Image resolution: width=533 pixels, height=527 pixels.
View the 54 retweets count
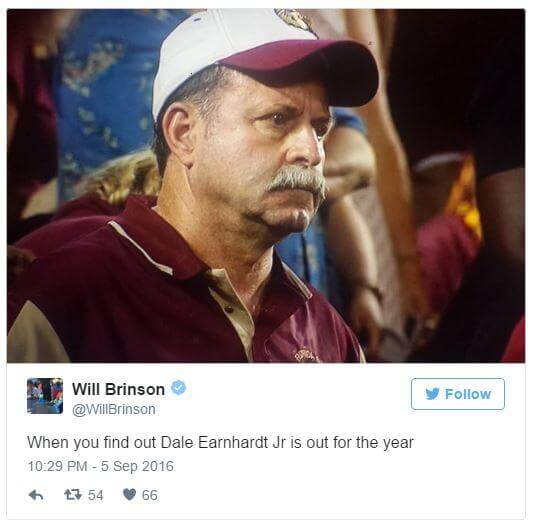(96, 495)
